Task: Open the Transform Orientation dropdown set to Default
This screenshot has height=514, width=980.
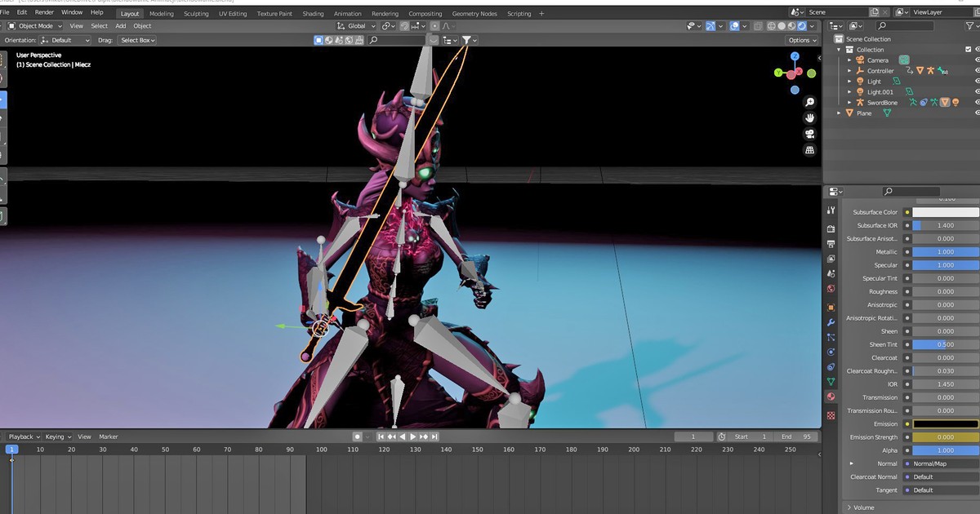Action: coord(65,39)
